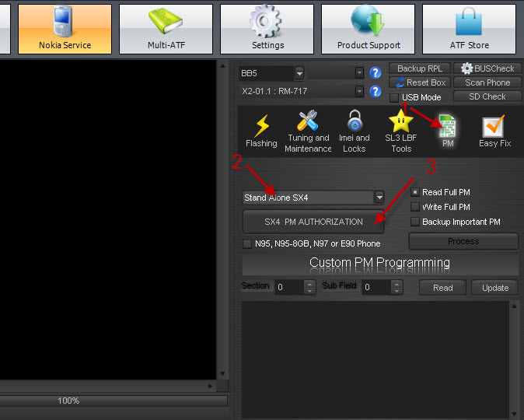Viewport: 524px width, 420px height.
Task: Open the ATF Store tab
Action: click(x=470, y=29)
